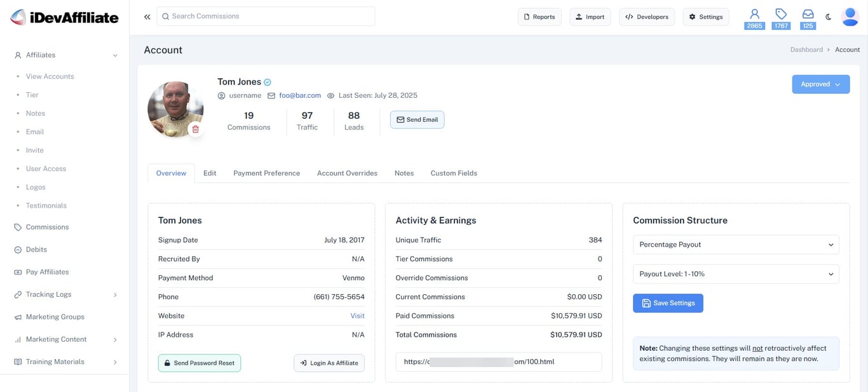
Task: Click the user avatar in the top right
Action: [850, 17]
